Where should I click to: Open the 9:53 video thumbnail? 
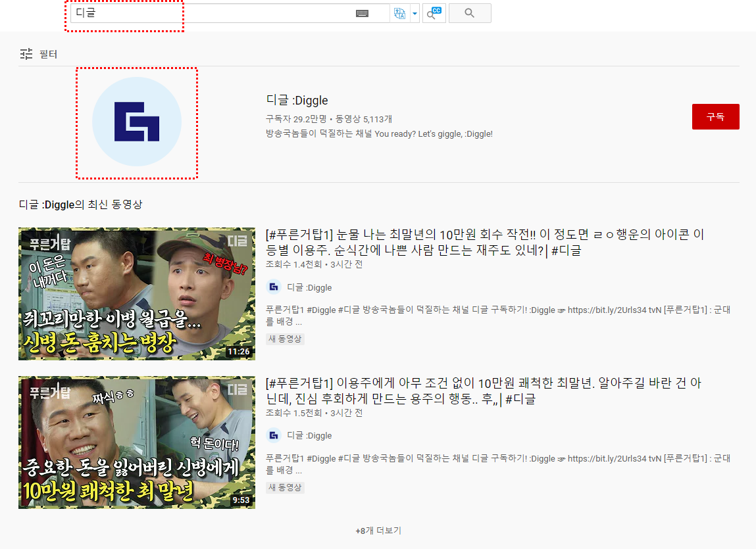tap(137, 442)
